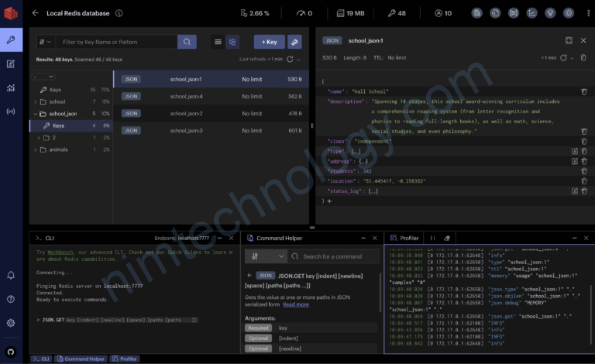Clear the Profiler output
Screen dimensions: 595x364
[x=447, y=238]
